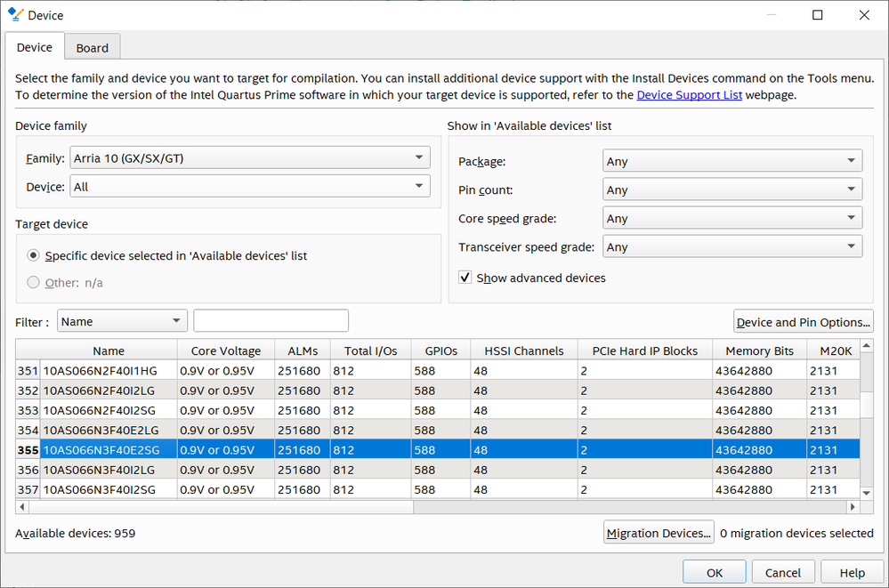Switch to the Board tab
This screenshot has width=889, height=588.
click(x=92, y=48)
